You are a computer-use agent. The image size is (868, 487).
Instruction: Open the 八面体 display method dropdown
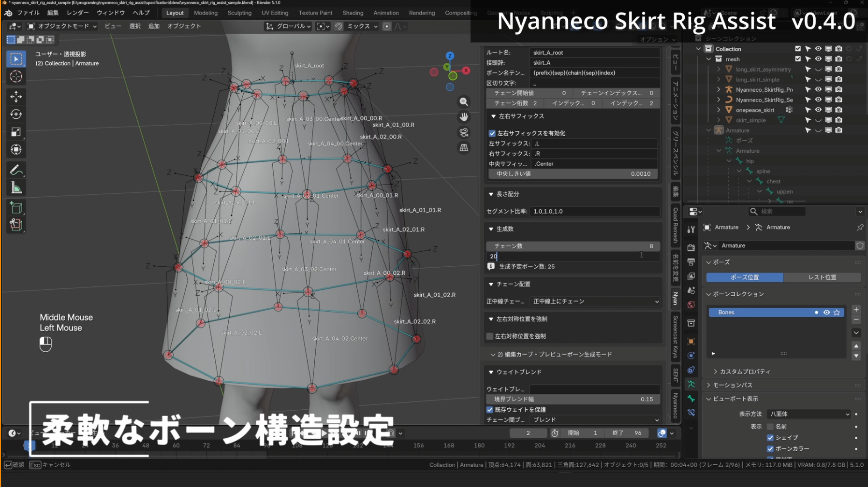[x=809, y=414]
